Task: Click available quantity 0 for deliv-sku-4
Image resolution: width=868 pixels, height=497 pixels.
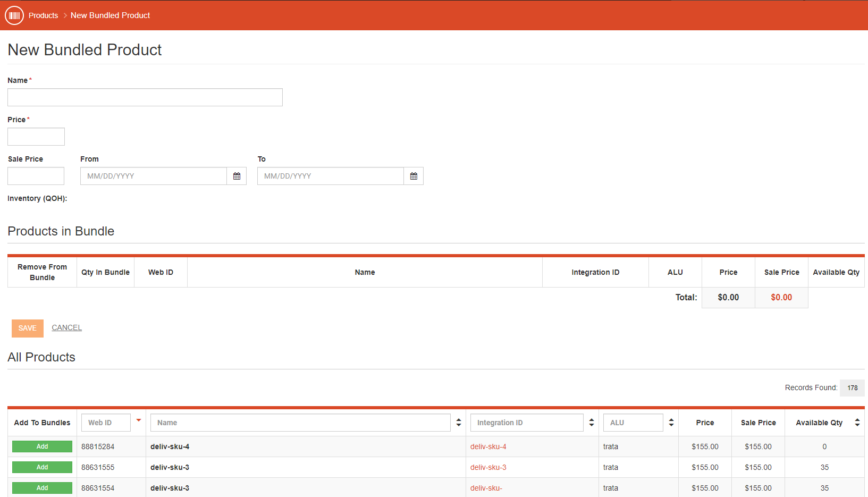Action: [824, 447]
